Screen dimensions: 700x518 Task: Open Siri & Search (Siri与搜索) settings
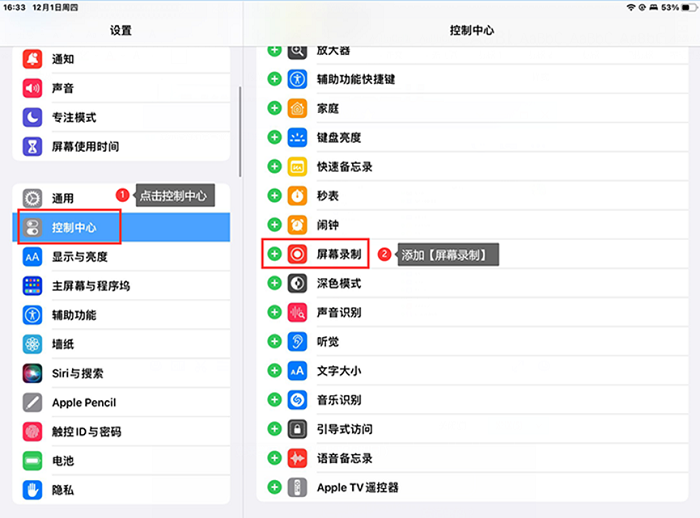[x=77, y=373]
